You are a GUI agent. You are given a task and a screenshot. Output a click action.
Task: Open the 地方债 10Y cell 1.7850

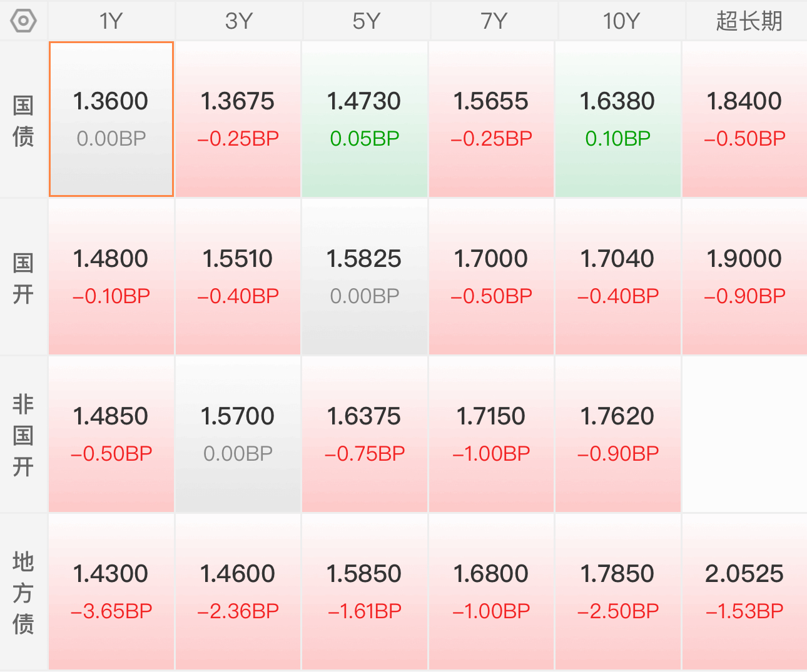pyautogui.click(x=618, y=592)
